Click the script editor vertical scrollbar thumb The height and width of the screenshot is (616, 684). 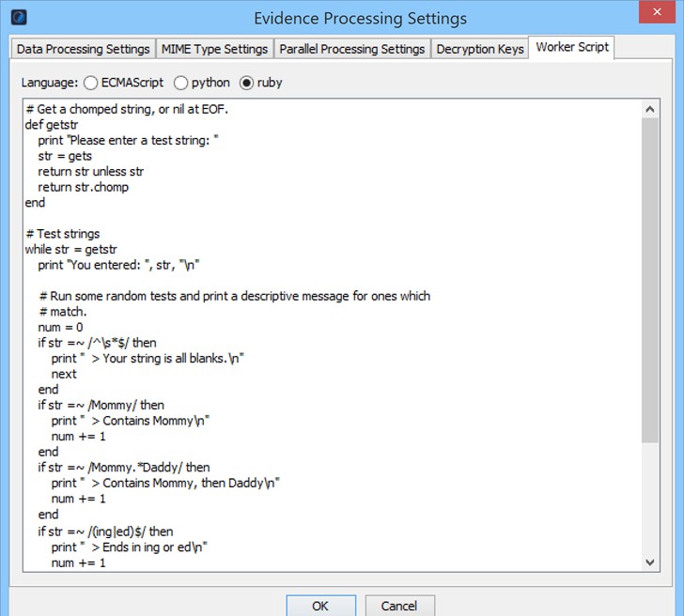[650, 281]
